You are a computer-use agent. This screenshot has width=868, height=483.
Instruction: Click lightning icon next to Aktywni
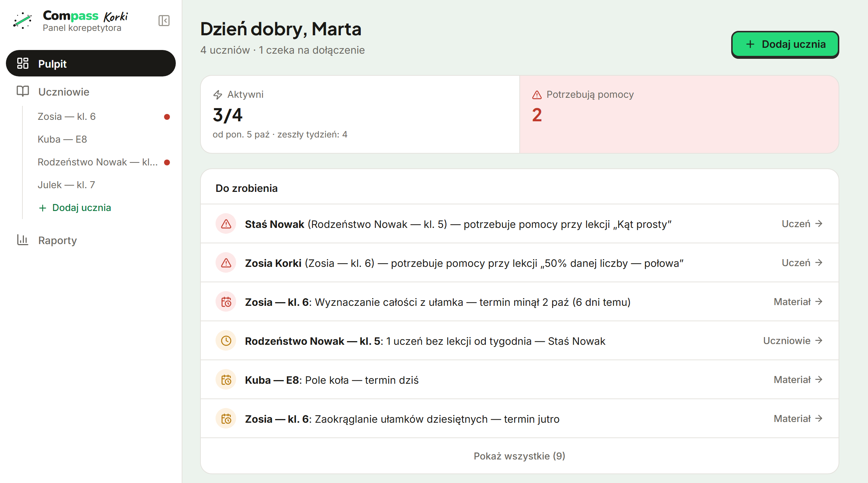point(218,95)
